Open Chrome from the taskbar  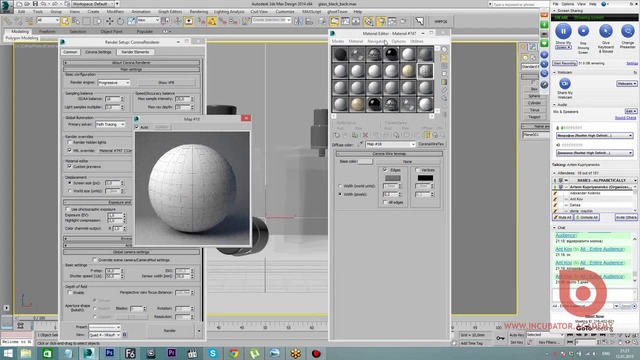click(233, 353)
